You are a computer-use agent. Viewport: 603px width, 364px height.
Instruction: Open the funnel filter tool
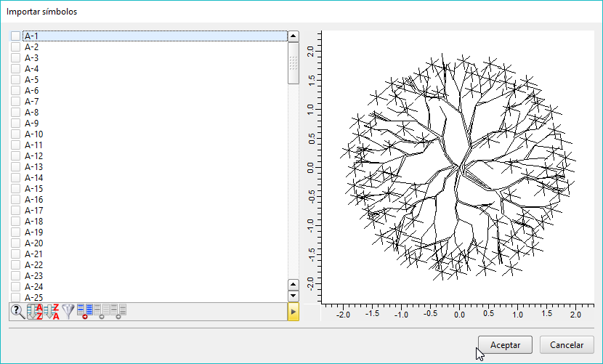(68, 311)
